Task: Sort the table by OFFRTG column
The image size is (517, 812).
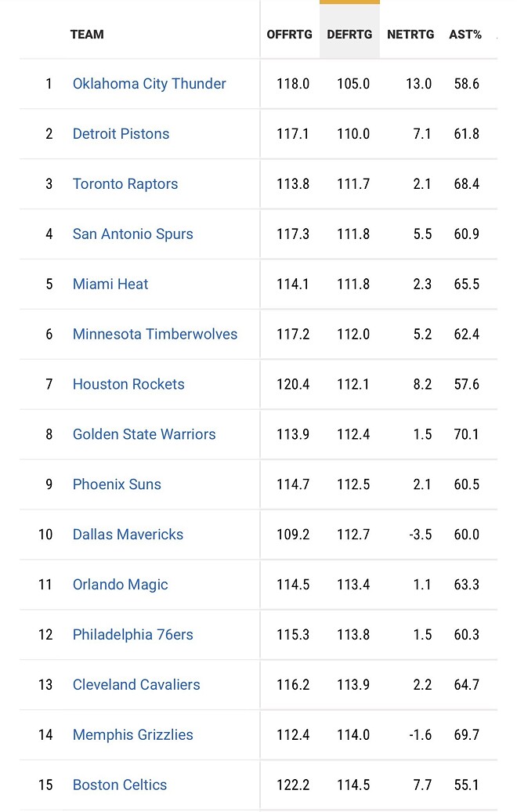Action: click(x=289, y=34)
